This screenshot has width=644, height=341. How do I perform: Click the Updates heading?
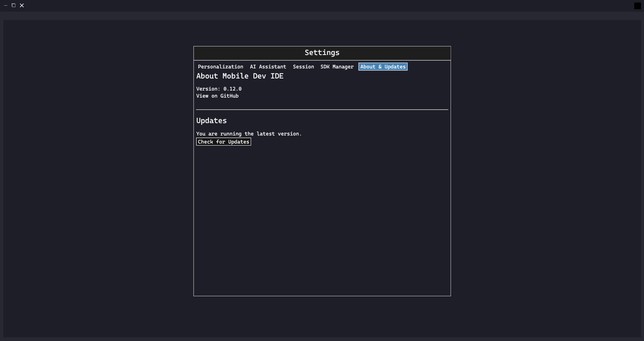point(211,121)
